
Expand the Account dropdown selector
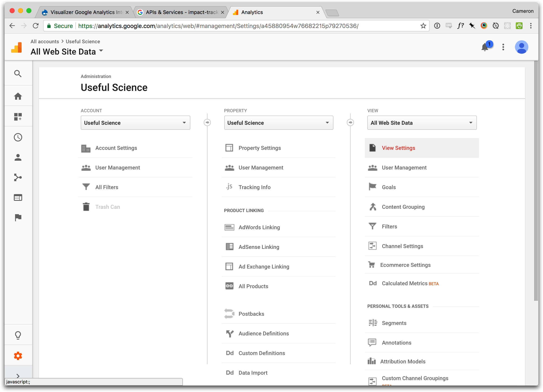[135, 123]
